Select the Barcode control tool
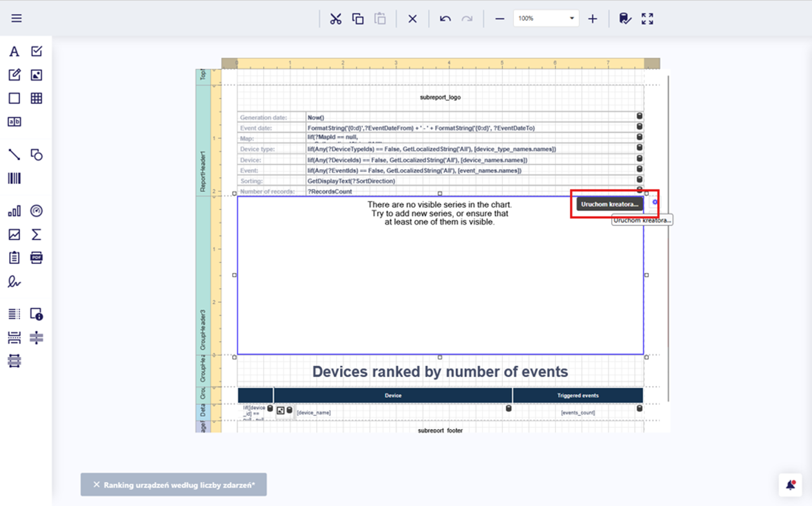The image size is (812, 506). pos(14,178)
